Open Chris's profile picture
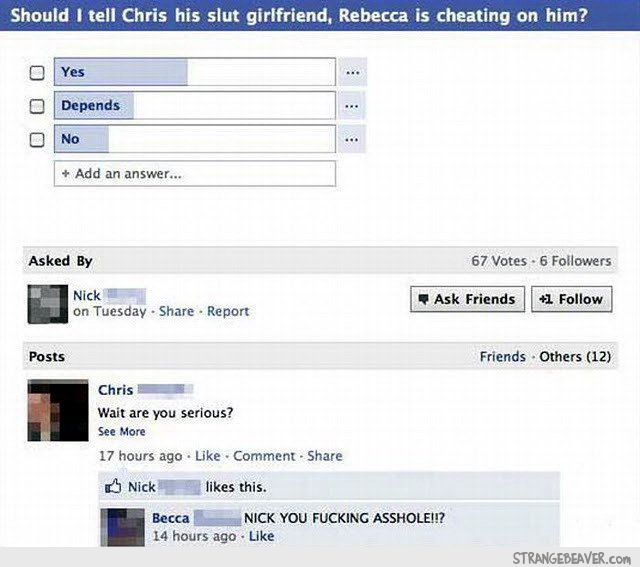 pyautogui.click(x=58, y=410)
